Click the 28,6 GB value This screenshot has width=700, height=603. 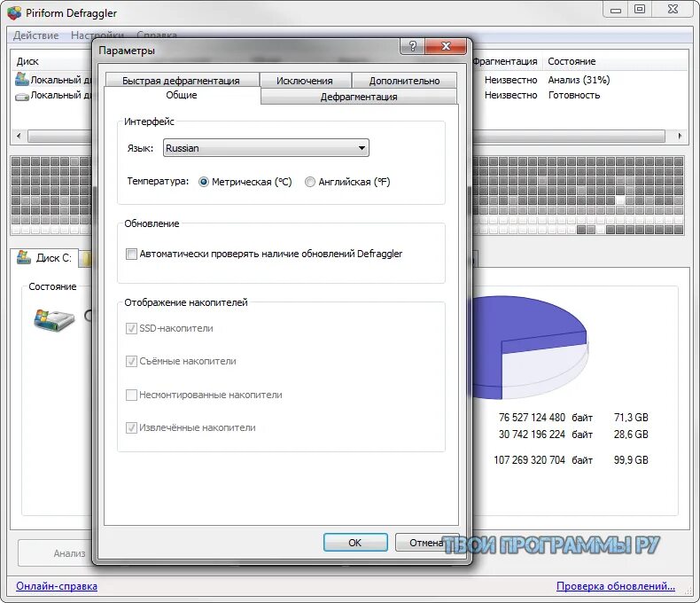[x=631, y=435]
